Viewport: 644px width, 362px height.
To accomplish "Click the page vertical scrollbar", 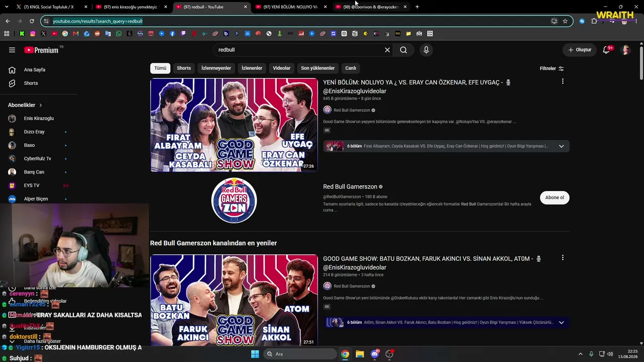I will pyautogui.click(x=641, y=63).
